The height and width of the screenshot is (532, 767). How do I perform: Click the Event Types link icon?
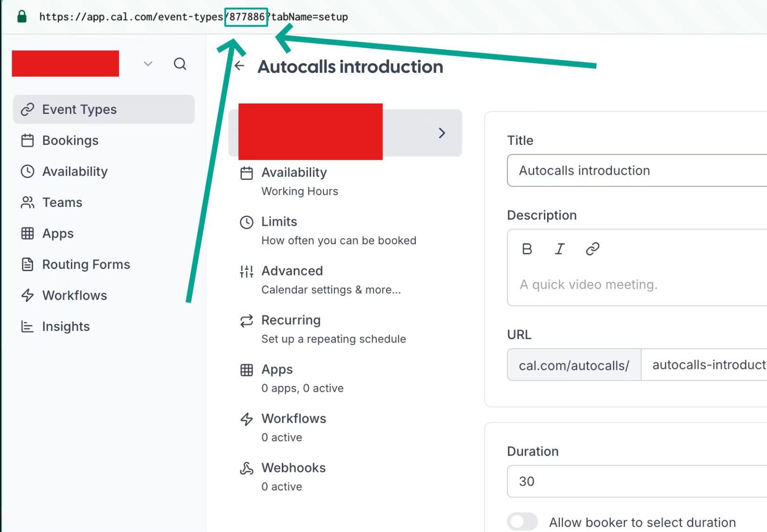pyautogui.click(x=27, y=110)
